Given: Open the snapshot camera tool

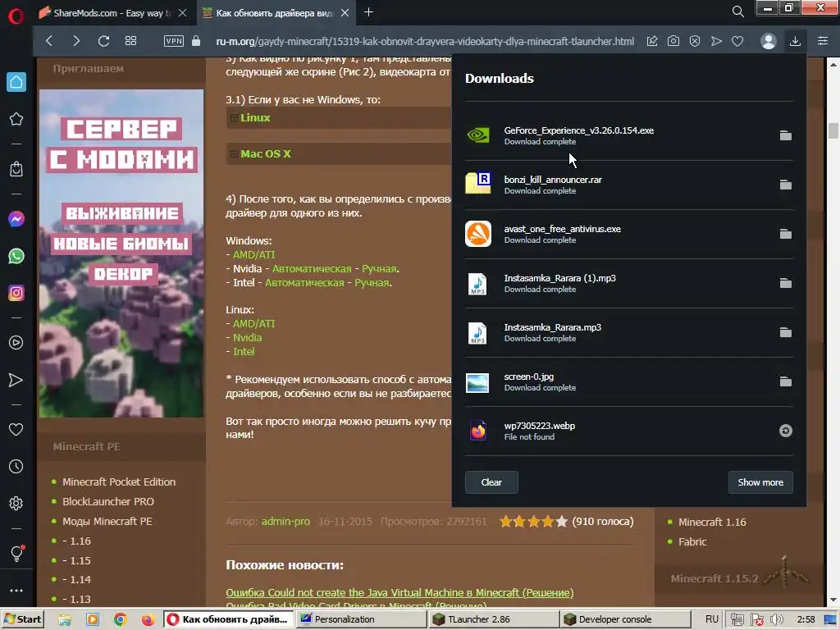Looking at the screenshot, I should pyautogui.click(x=673, y=41).
